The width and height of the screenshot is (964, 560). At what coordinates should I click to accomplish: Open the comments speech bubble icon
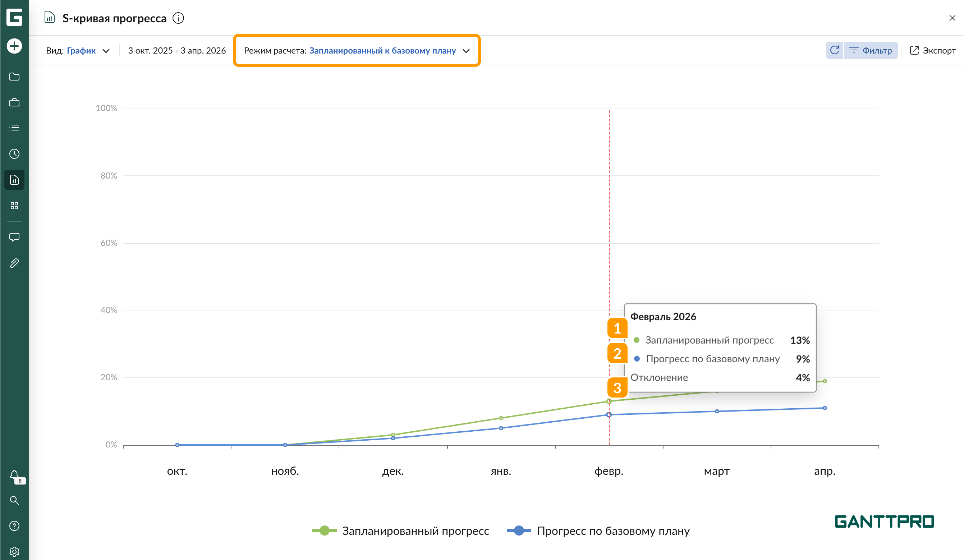pos(14,237)
